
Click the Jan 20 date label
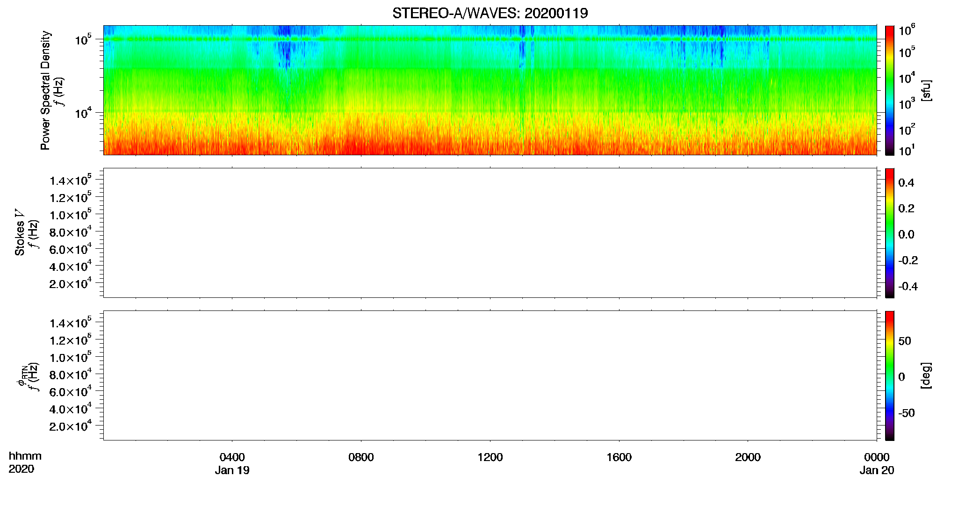(x=877, y=470)
